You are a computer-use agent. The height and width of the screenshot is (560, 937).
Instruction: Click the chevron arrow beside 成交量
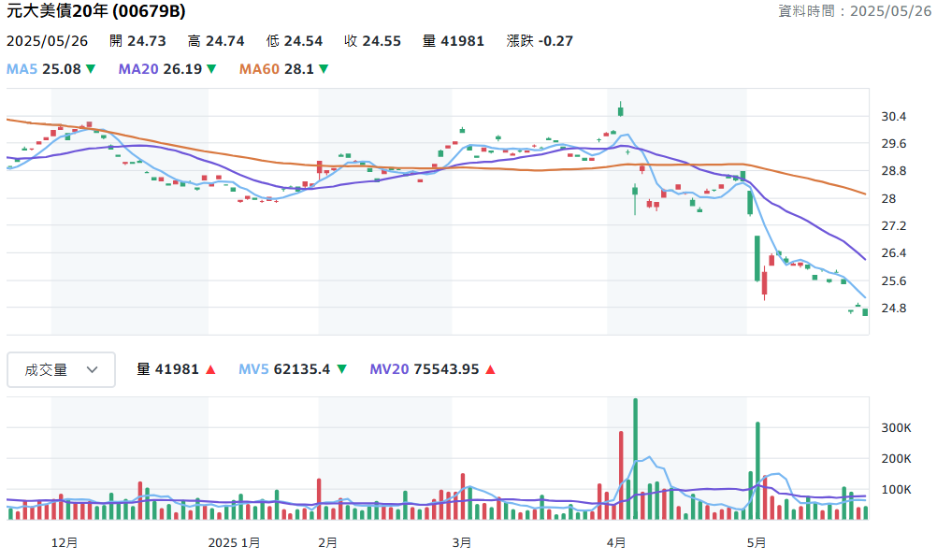coord(92,370)
